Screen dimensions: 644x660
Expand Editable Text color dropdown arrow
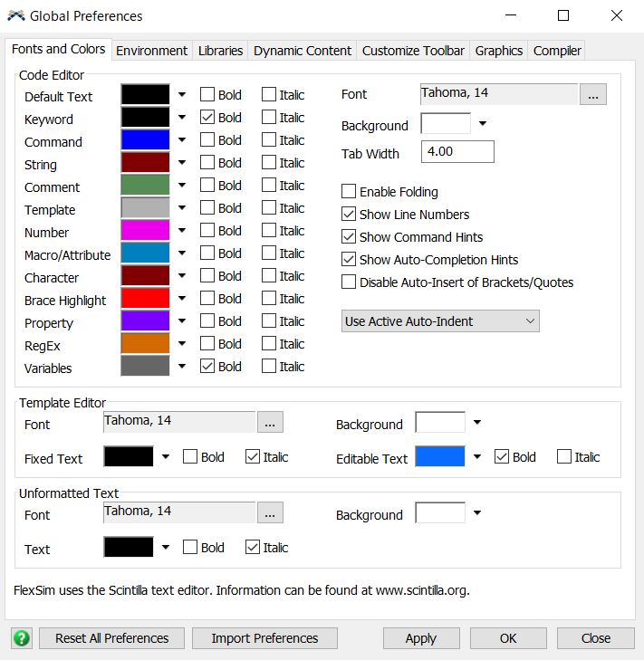coord(477,457)
